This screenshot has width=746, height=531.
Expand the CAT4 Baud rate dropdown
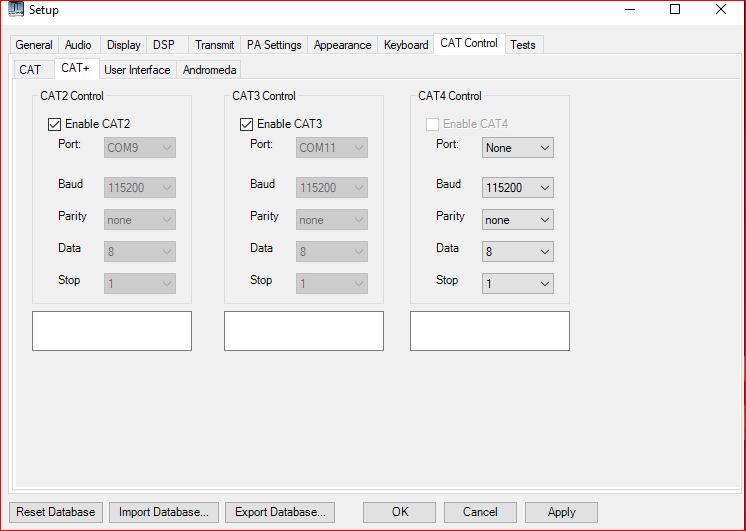click(x=518, y=188)
